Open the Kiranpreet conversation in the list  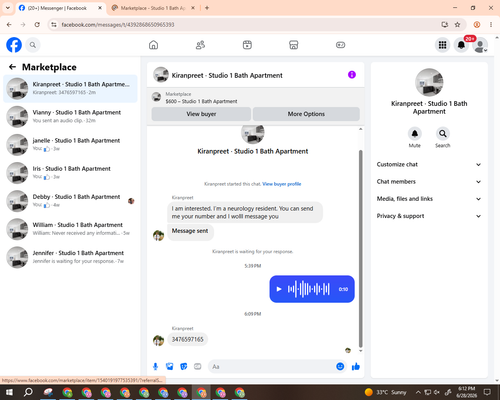(70, 89)
